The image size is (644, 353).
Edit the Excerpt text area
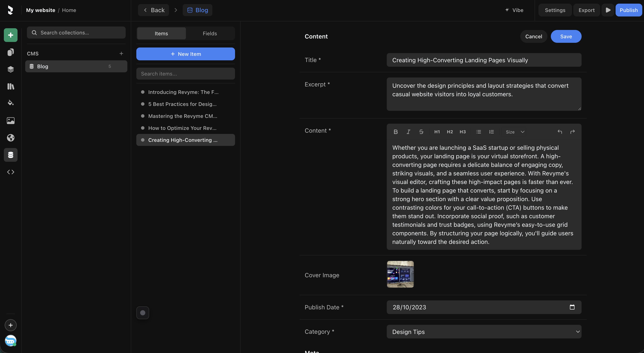[x=484, y=94]
